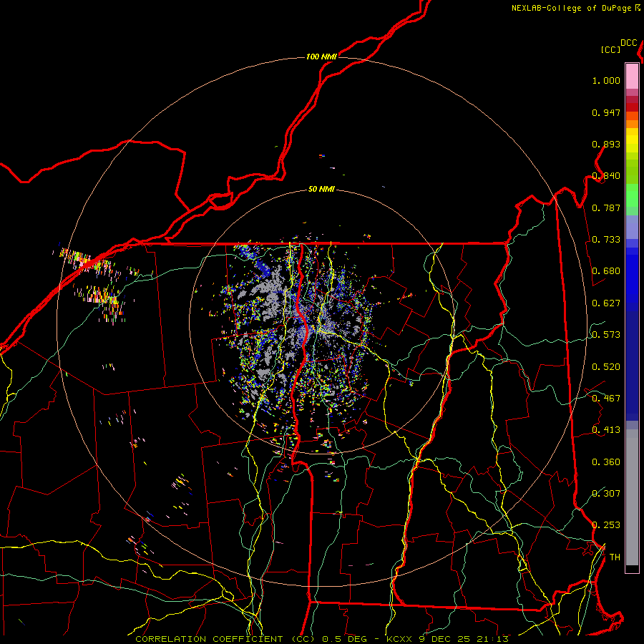The width and height of the screenshot is (644, 644).
Task: Click the TH threshold label
Action: tap(615, 557)
